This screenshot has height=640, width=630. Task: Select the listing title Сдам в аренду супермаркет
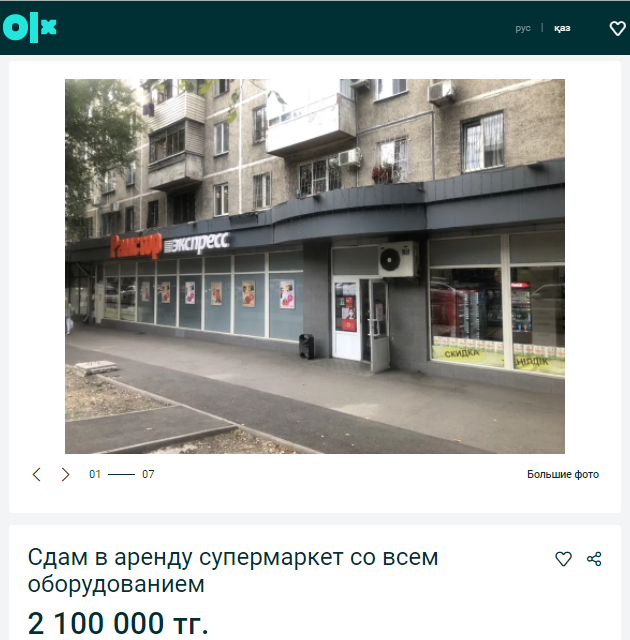[x=233, y=571]
